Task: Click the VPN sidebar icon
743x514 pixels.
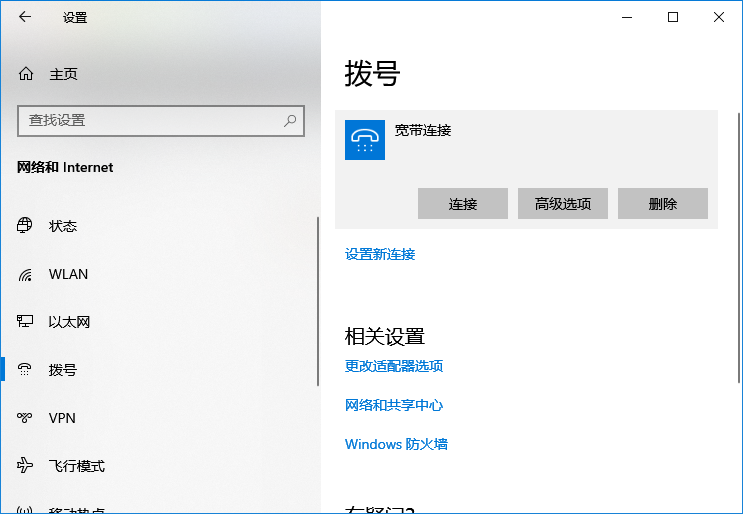Action: pyautogui.click(x=25, y=418)
